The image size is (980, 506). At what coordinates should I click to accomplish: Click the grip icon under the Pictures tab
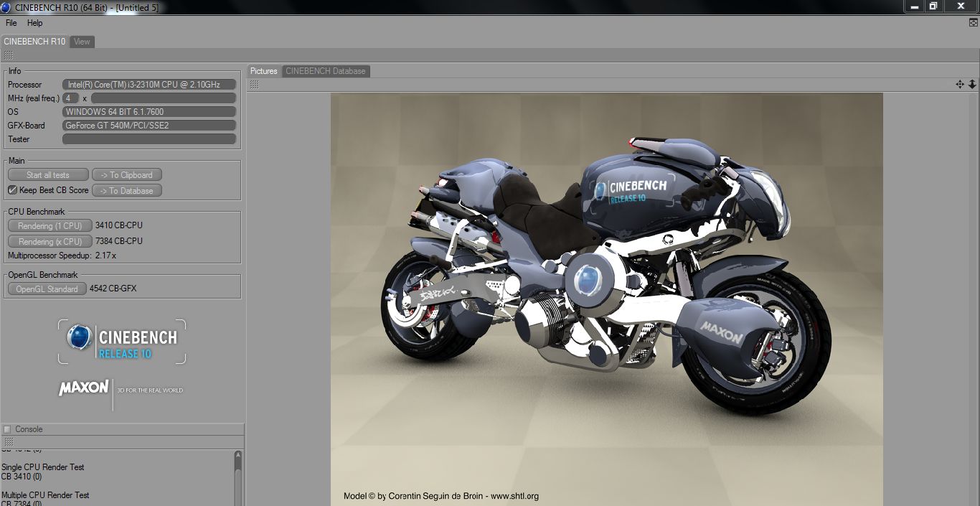point(253,84)
